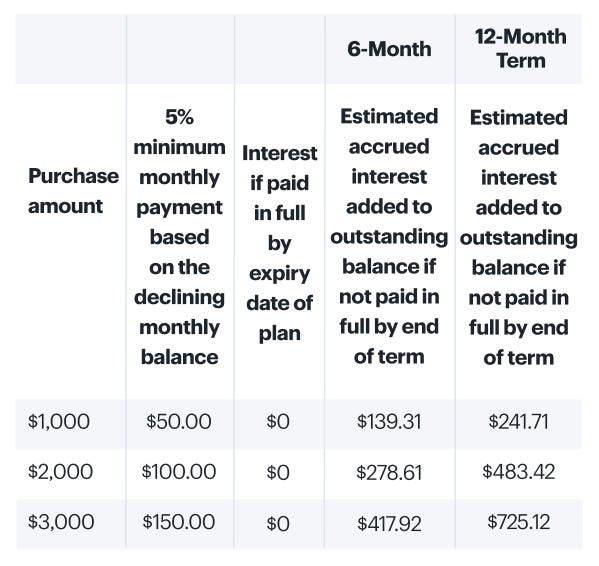Image resolution: width=599 pixels, height=566 pixels.
Task: Click the $139.31 six-month interest value
Action: click(389, 422)
